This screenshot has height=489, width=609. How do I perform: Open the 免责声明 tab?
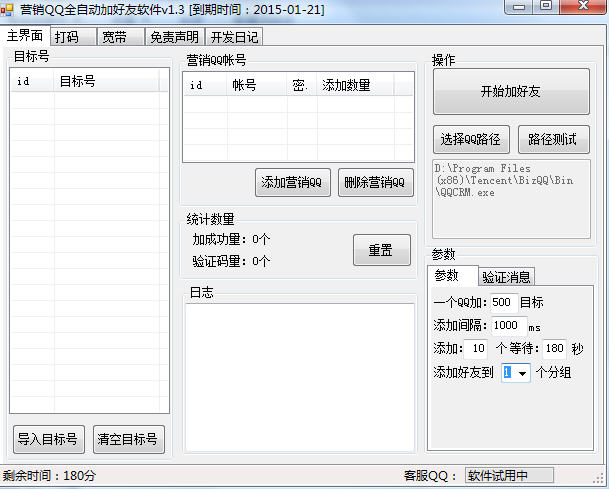[x=174, y=37]
